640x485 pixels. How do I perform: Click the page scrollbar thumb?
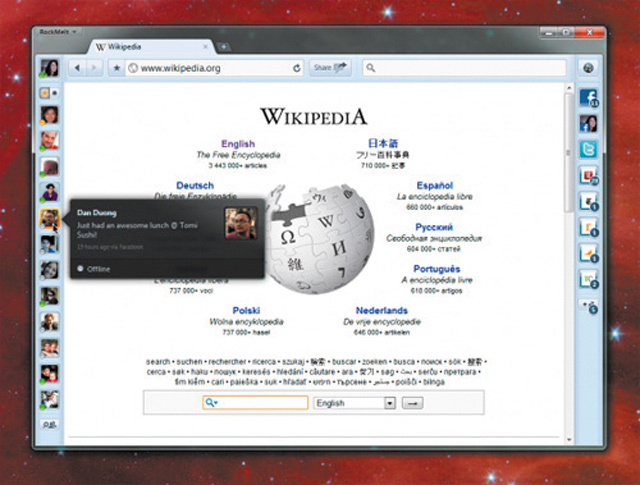point(569,152)
